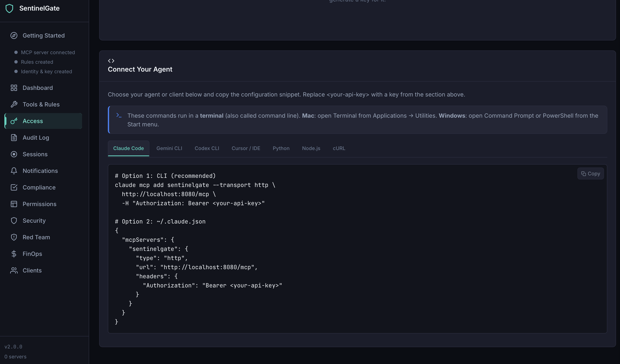Copy the Claude Code configuration snippet

590,173
